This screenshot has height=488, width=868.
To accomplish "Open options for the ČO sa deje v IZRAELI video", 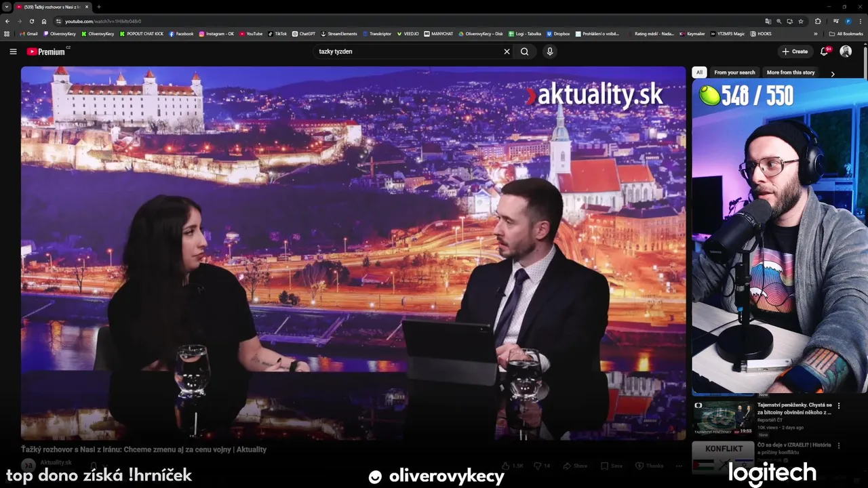I will tap(839, 446).
